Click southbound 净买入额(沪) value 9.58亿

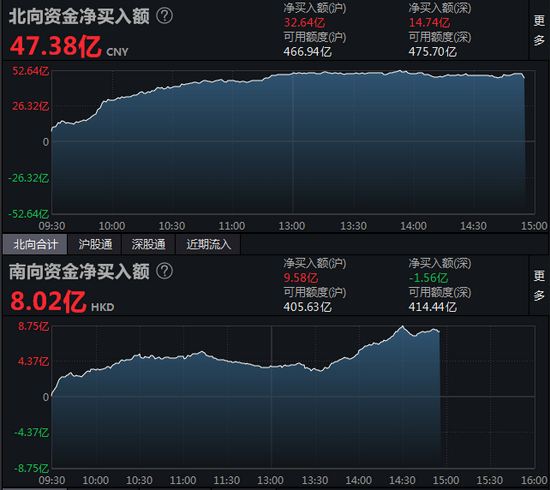click(x=301, y=278)
